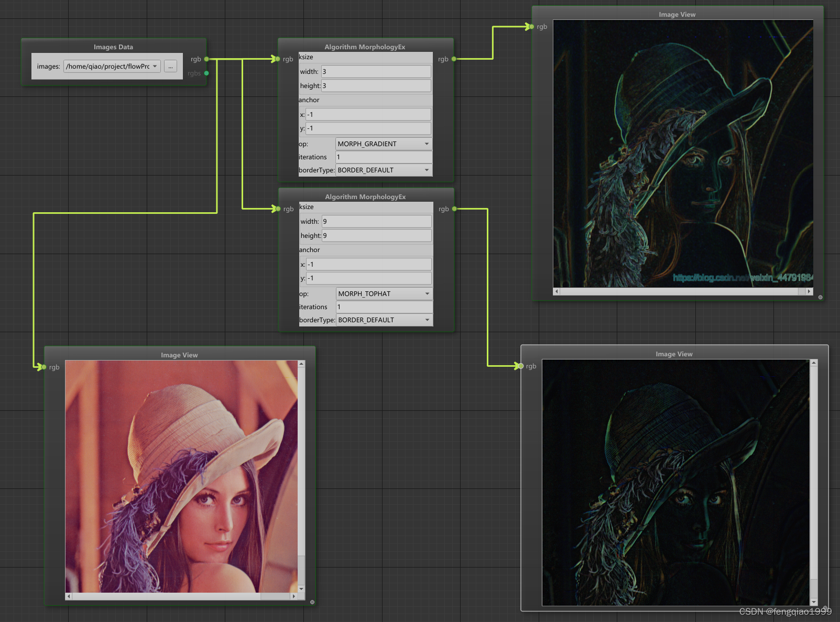The image size is (840, 622).
Task: Select upper Algorithm MorphologyEx node title
Action: pos(365,47)
